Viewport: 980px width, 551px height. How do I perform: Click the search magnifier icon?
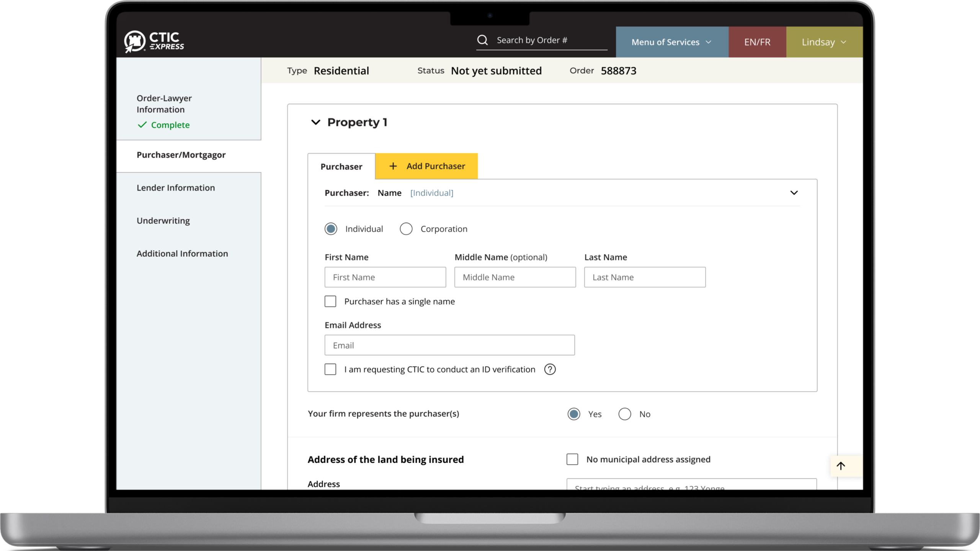[x=482, y=40]
